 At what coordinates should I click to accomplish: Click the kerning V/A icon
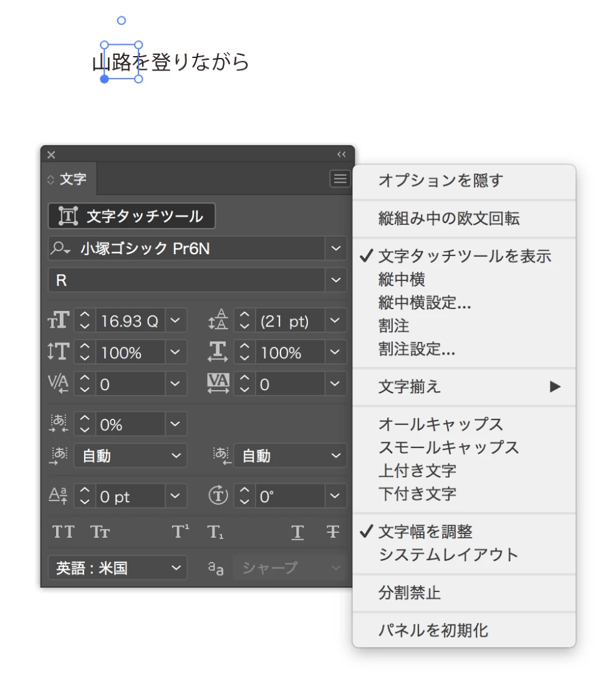59,383
